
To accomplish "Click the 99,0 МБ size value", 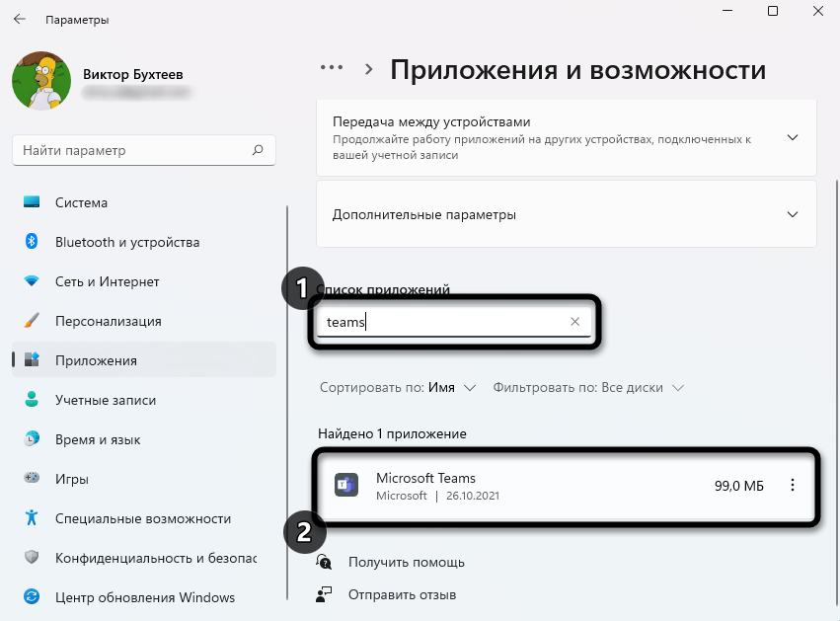I will (738, 486).
